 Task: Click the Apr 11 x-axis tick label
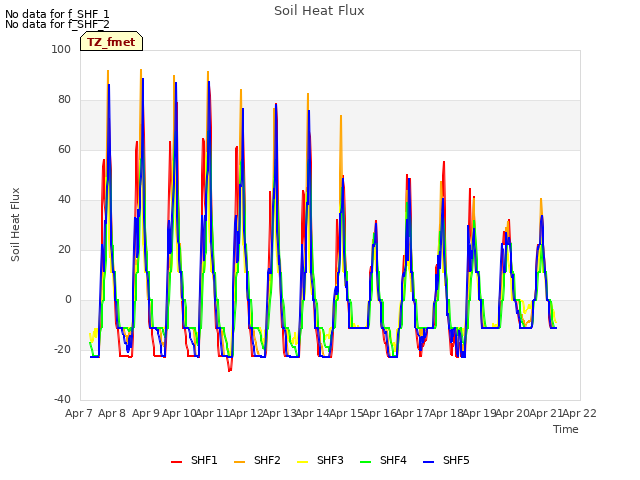coord(212,413)
